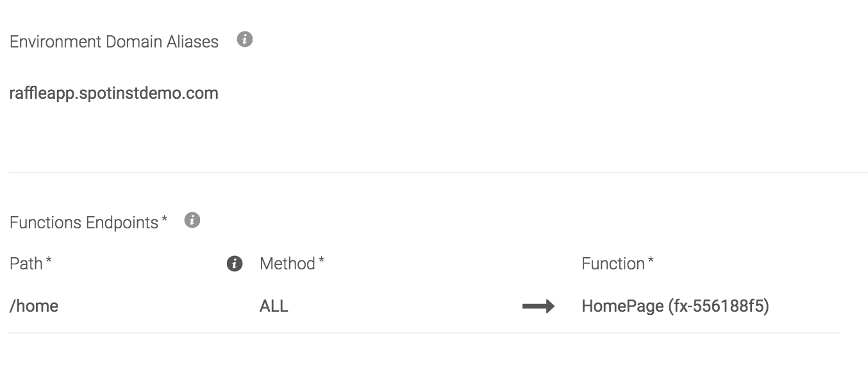Click the Functions Endpoints heading
This screenshot has width=868, height=372.
click(x=84, y=223)
